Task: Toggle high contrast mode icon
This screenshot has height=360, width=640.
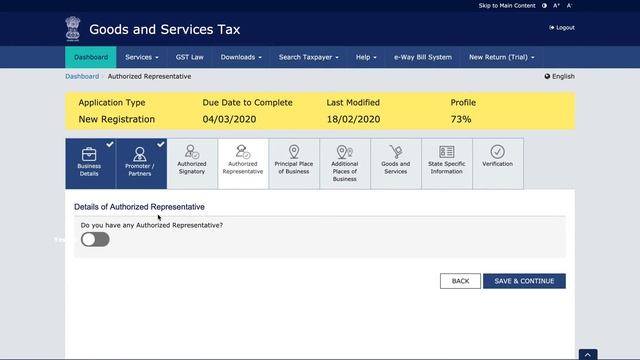Action: pos(544,6)
